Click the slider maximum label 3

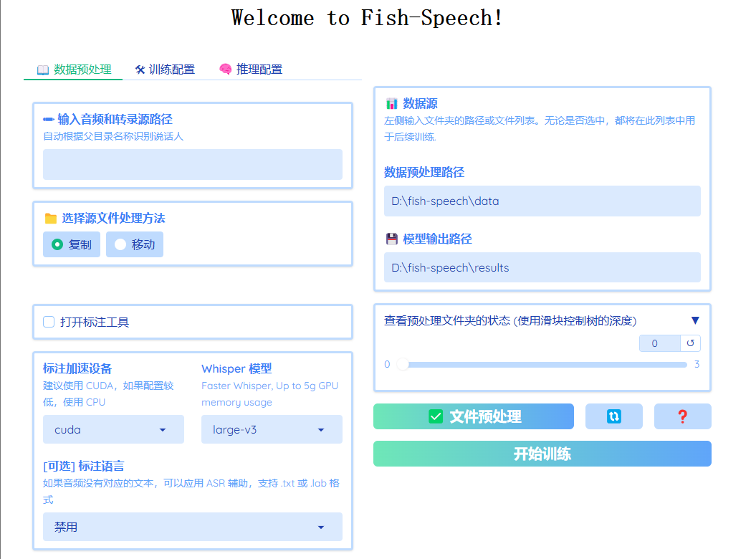tap(697, 364)
